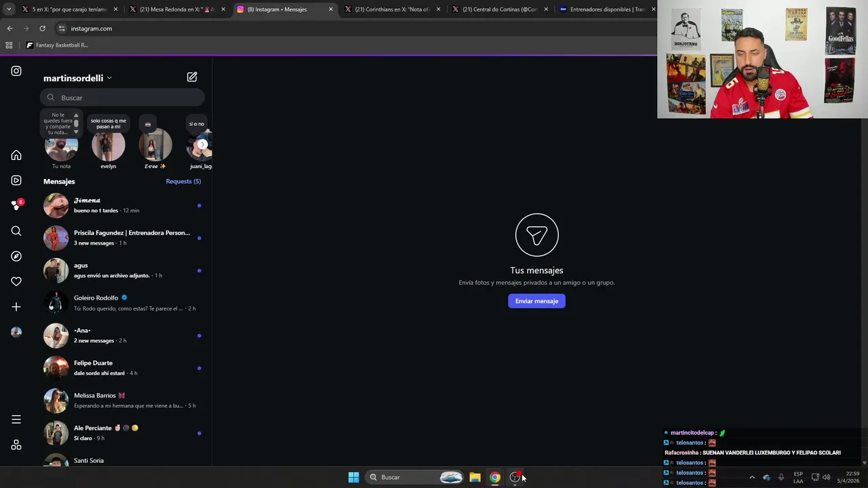Create a new post with plus icon
Screen dimensions: 868x488
[16, 307]
